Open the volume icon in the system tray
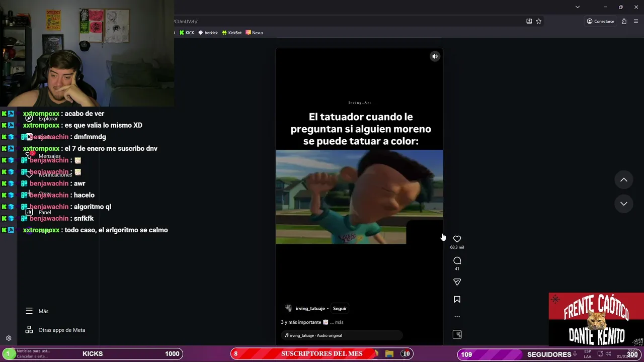Image resolution: width=644 pixels, height=362 pixels. (x=608, y=354)
